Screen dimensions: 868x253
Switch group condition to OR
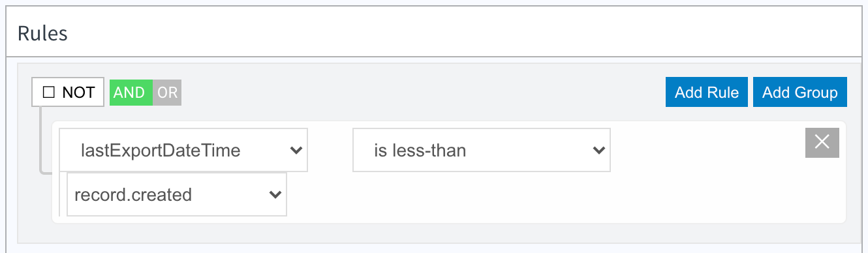167,93
